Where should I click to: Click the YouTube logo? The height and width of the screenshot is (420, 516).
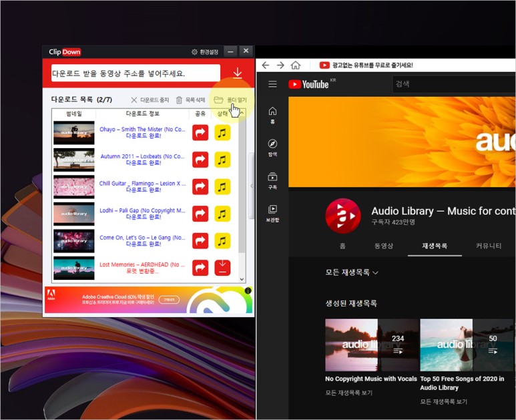pyautogui.click(x=308, y=84)
